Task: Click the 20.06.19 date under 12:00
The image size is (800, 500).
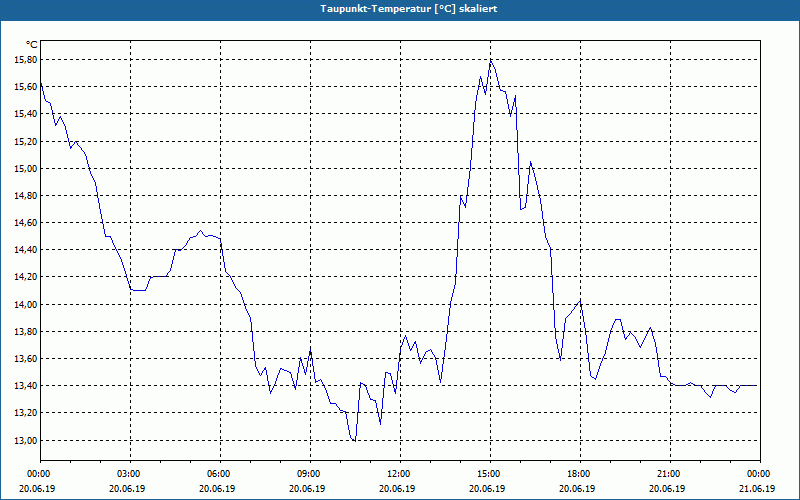Action: 397,488
